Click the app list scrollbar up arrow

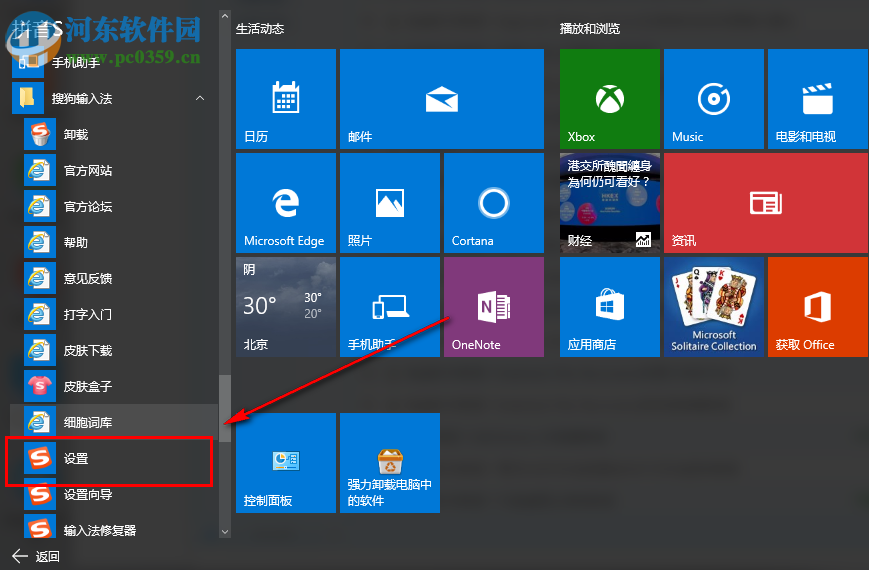click(x=224, y=16)
